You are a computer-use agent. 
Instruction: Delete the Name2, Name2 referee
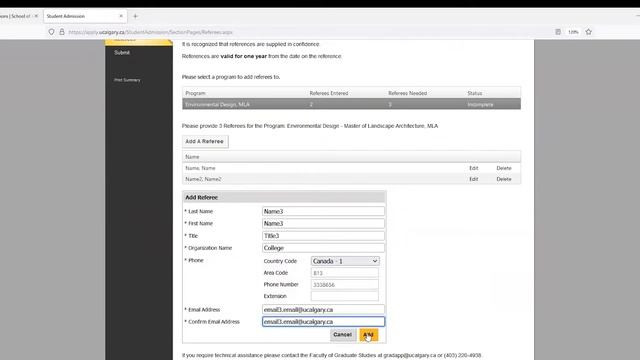pyautogui.click(x=504, y=179)
